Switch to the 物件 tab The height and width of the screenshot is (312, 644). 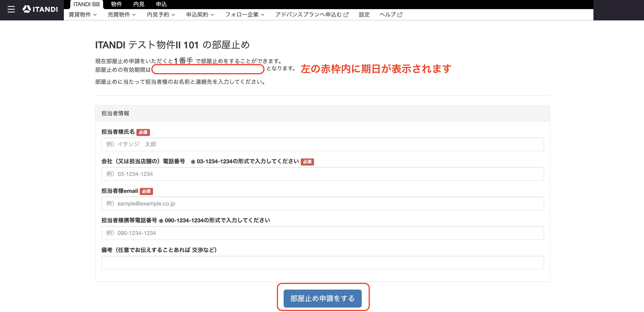pyautogui.click(x=116, y=4)
